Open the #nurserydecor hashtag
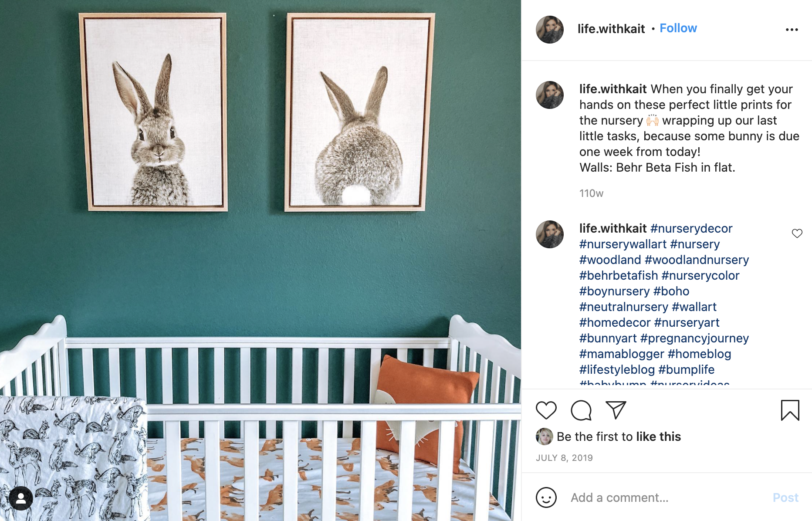 [x=691, y=228]
